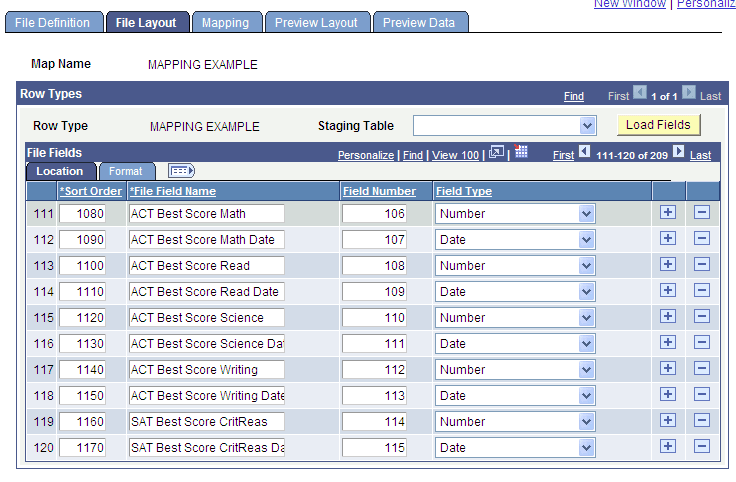Open Field Type dropdown for field 115
The height and width of the screenshot is (482, 736).
(586, 448)
